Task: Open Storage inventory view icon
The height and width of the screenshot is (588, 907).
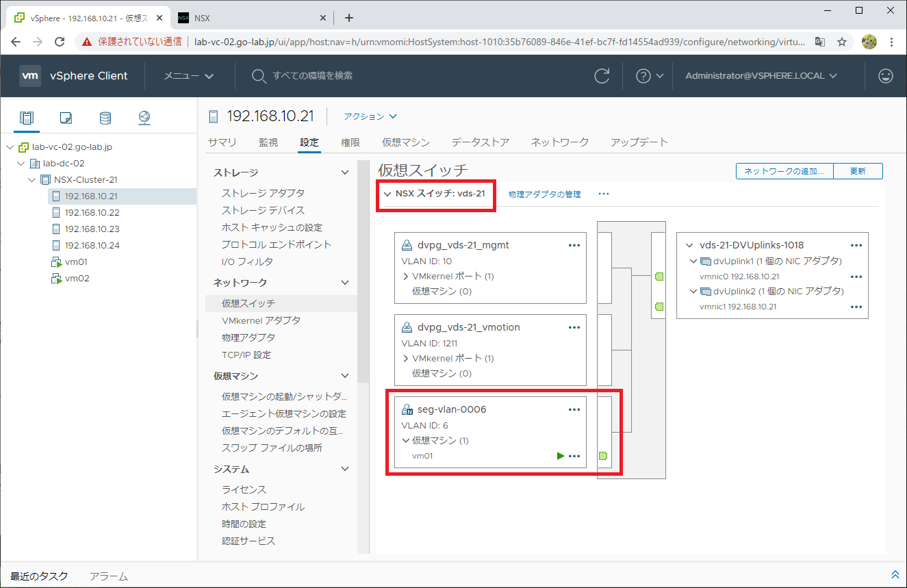Action: 105,118
